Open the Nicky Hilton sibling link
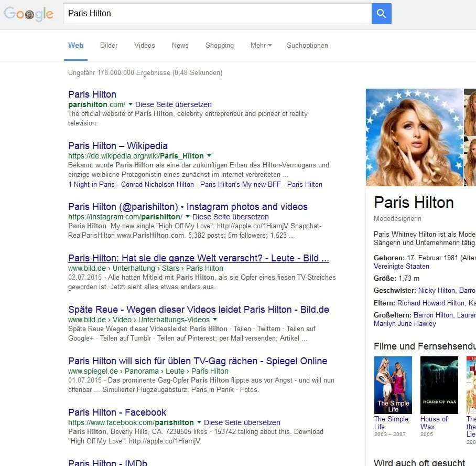Screen dimensions: 476x466 pos(437,290)
